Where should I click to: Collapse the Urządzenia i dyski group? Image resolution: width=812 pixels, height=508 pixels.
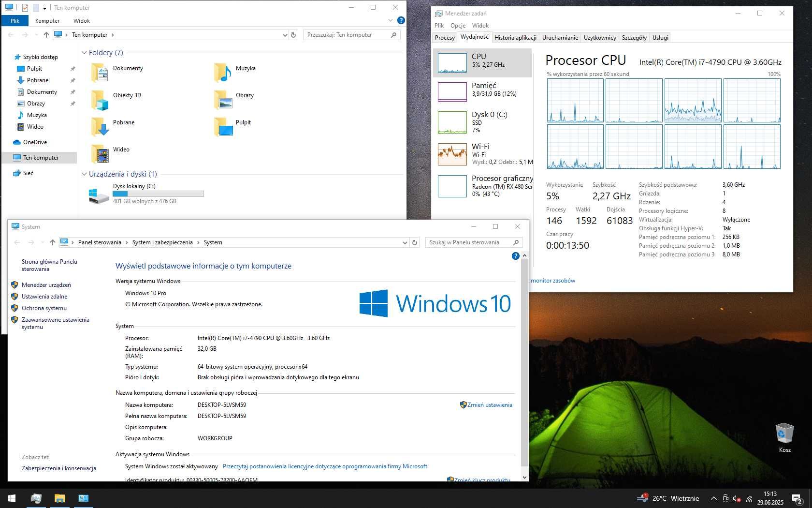coord(84,174)
